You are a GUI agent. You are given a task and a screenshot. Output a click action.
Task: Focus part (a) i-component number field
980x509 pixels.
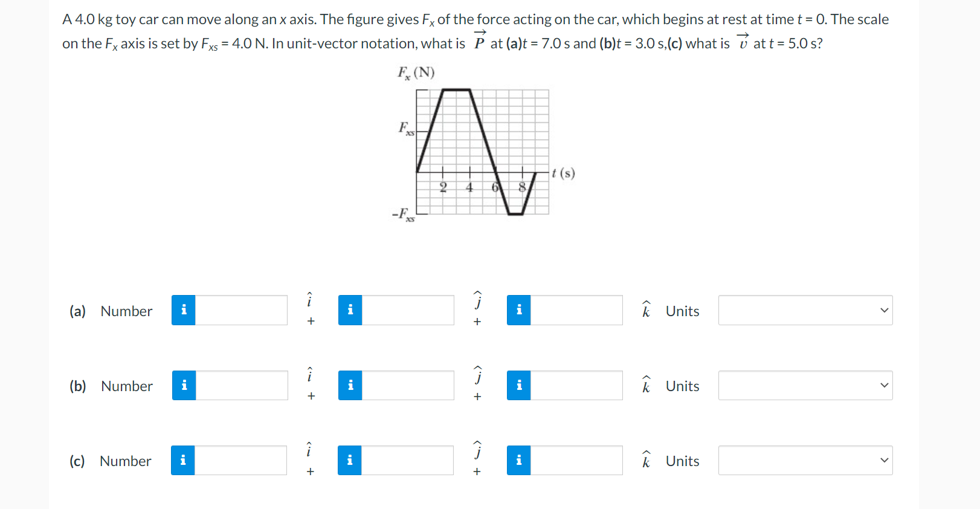point(241,310)
